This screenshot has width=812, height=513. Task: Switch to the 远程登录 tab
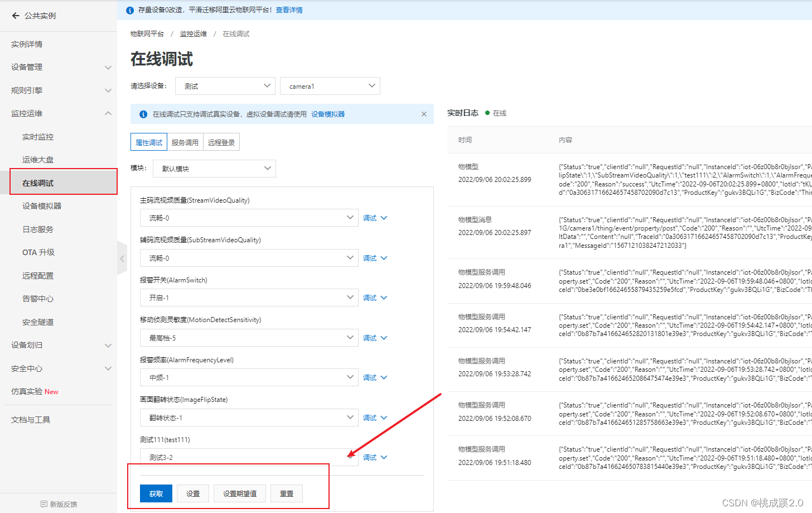[x=221, y=142]
